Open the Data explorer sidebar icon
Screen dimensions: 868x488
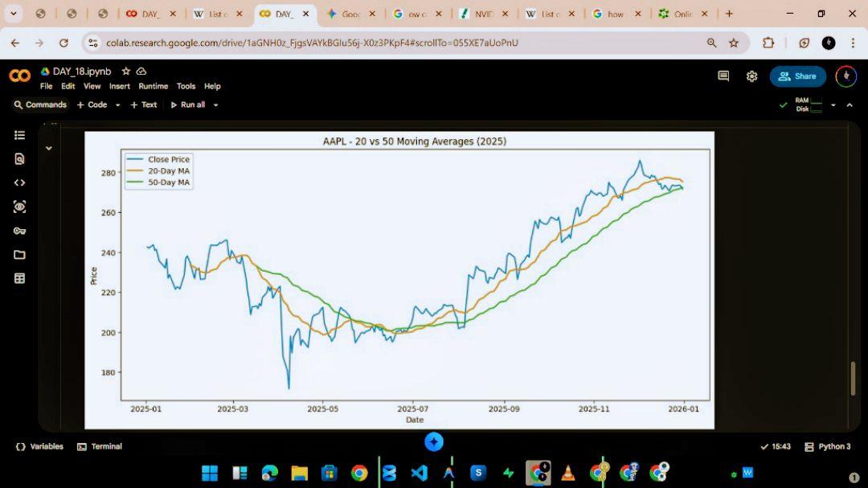tap(19, 207)
